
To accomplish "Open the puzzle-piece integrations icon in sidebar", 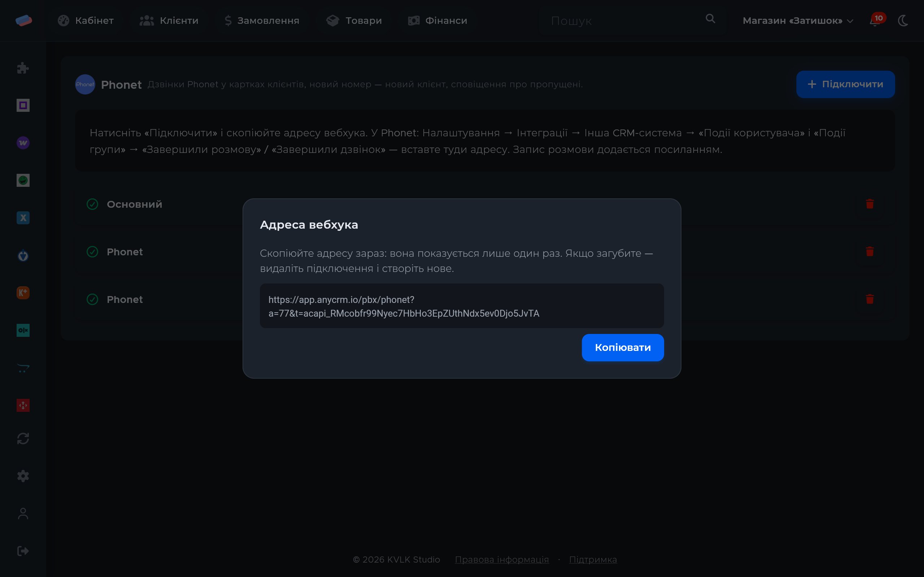I will coord(23,68).
